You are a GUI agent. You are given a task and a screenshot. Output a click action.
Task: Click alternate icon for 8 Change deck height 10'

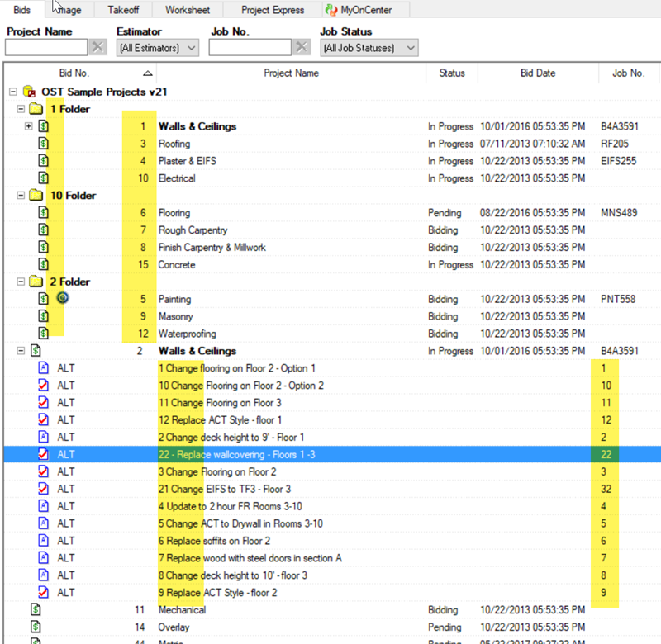coord(44,575)
